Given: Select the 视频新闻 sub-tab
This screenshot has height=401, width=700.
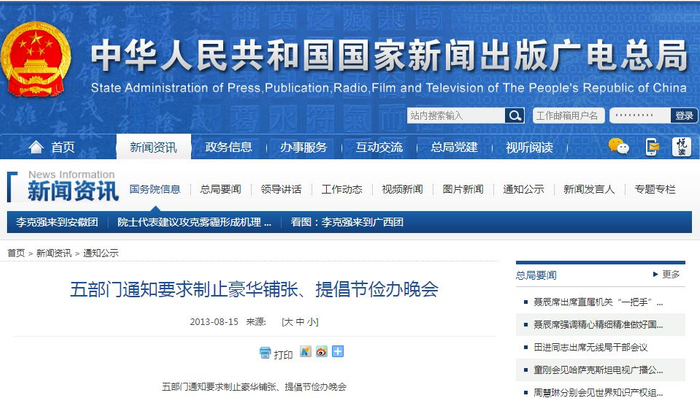Looking at the screenshot, I should (x=402, y=189).
